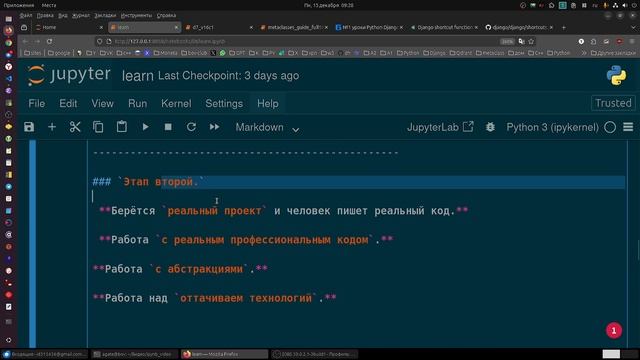Open Firefox Инструменты menu
The height and width of the screenshot is (360, 640).
(136, 16)
